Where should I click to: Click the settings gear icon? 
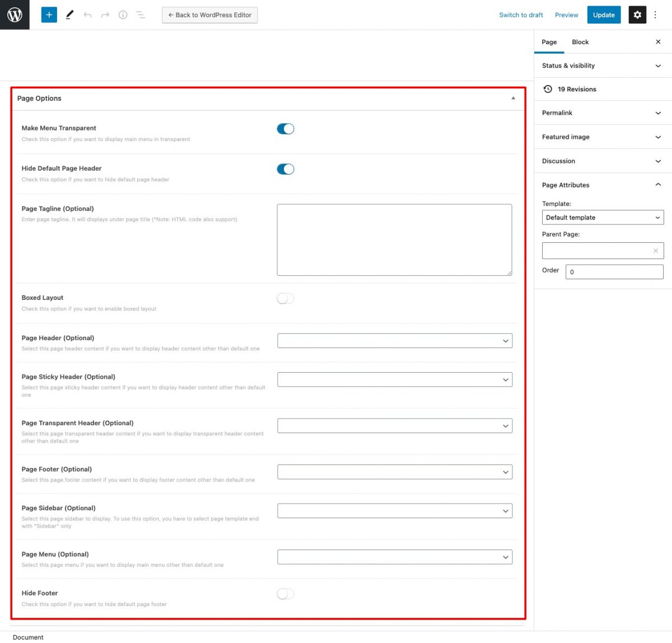pyautogui.click(x=637, y=15)
